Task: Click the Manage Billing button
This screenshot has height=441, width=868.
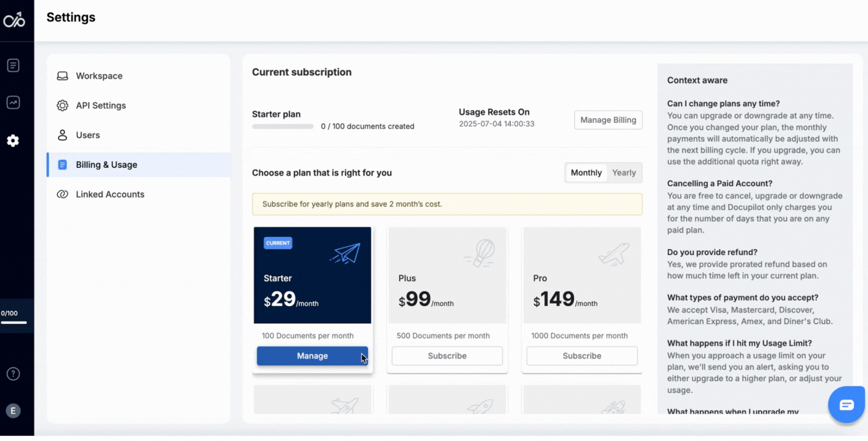Action: tap(608, 120)
